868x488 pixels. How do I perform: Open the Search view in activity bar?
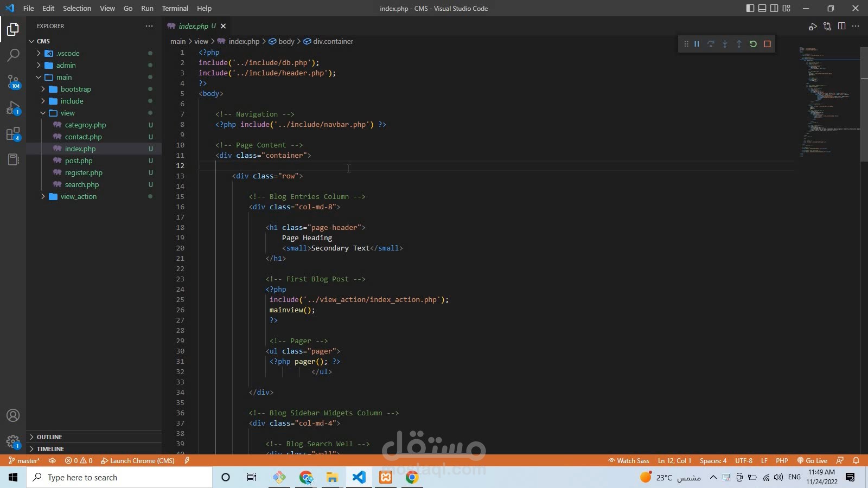[x=13, y=55]
